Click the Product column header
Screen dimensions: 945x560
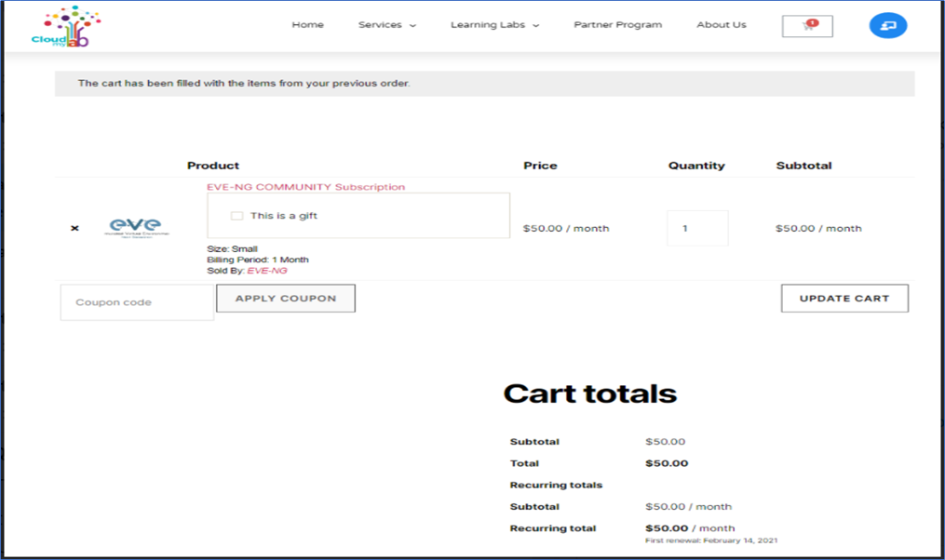click(213, 166)
